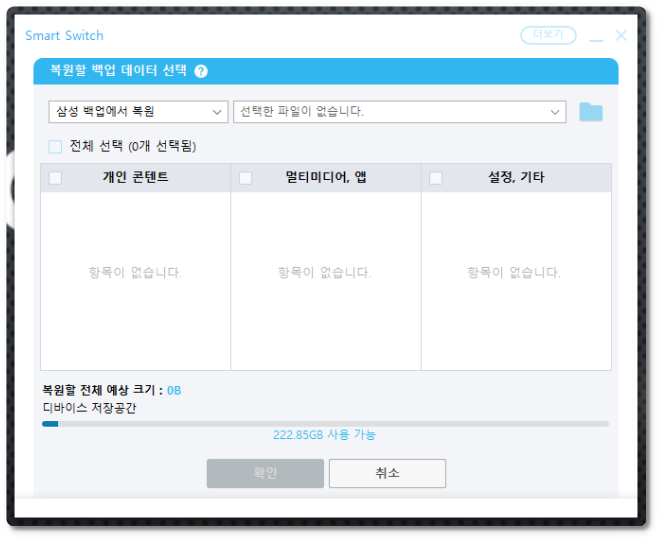660x540 pixels.
Task: Click the 0B size value
Action: click(x=174, y=391)
